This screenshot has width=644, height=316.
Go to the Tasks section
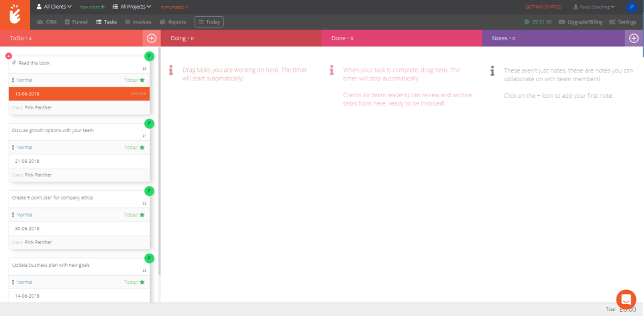[107, 22]
